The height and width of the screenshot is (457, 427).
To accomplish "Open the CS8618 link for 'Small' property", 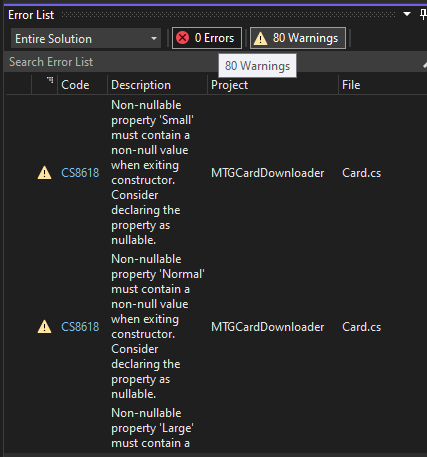I will click(x=80, y=173).
